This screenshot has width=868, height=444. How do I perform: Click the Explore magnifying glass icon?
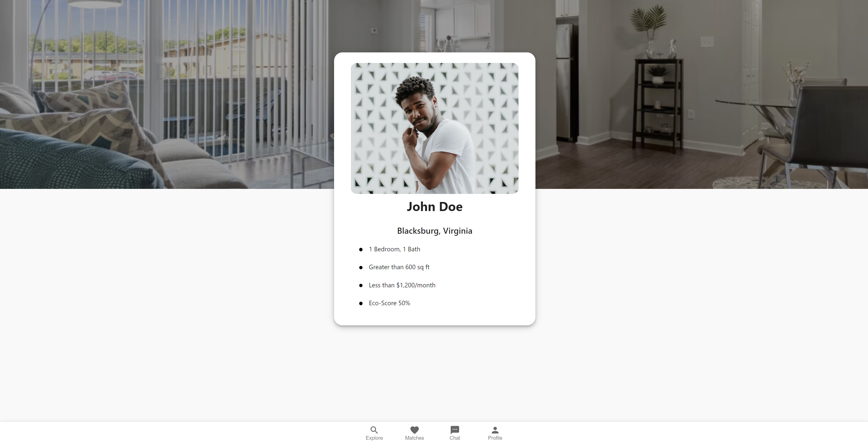[374, 429]
